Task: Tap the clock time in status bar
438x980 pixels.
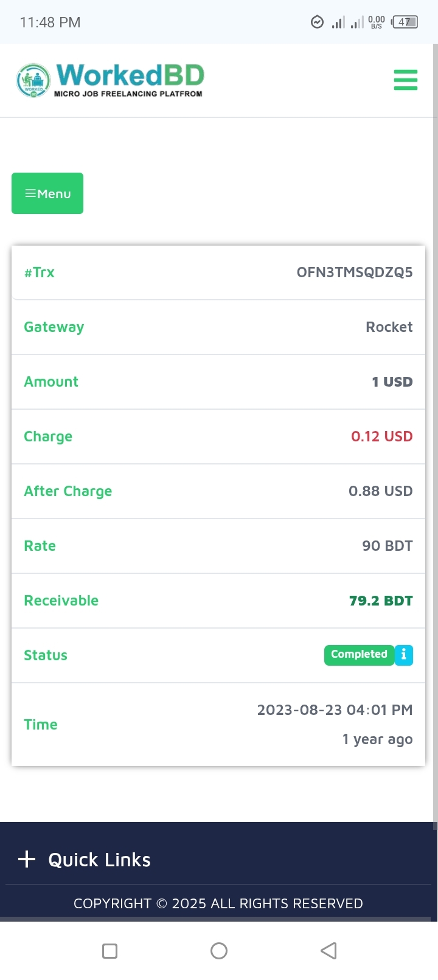Action: tap(50, 22)
